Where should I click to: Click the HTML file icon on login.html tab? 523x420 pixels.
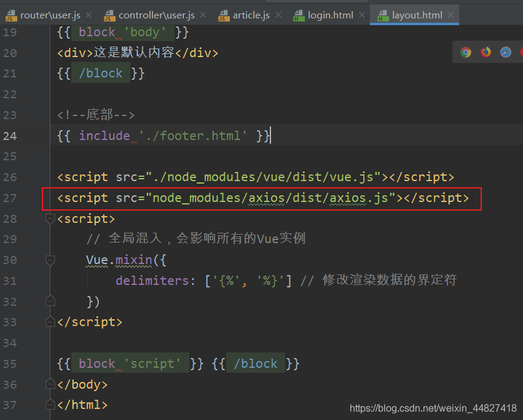(299, 15)
